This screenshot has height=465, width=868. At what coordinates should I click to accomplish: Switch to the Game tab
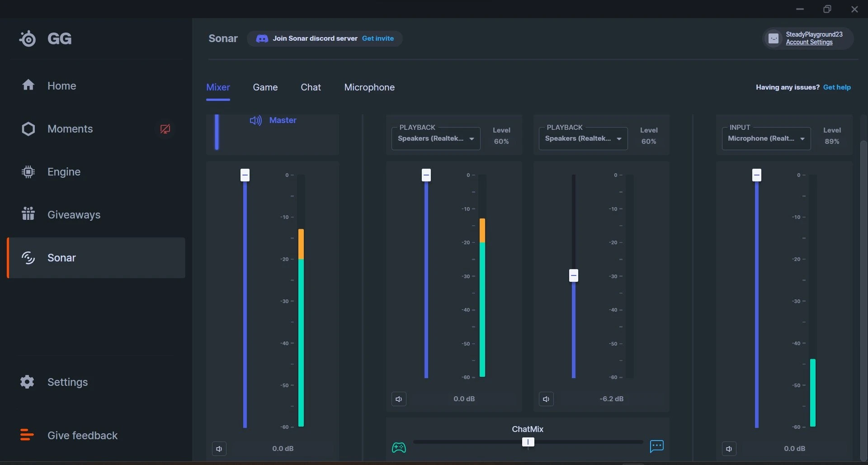pos(265,87)
